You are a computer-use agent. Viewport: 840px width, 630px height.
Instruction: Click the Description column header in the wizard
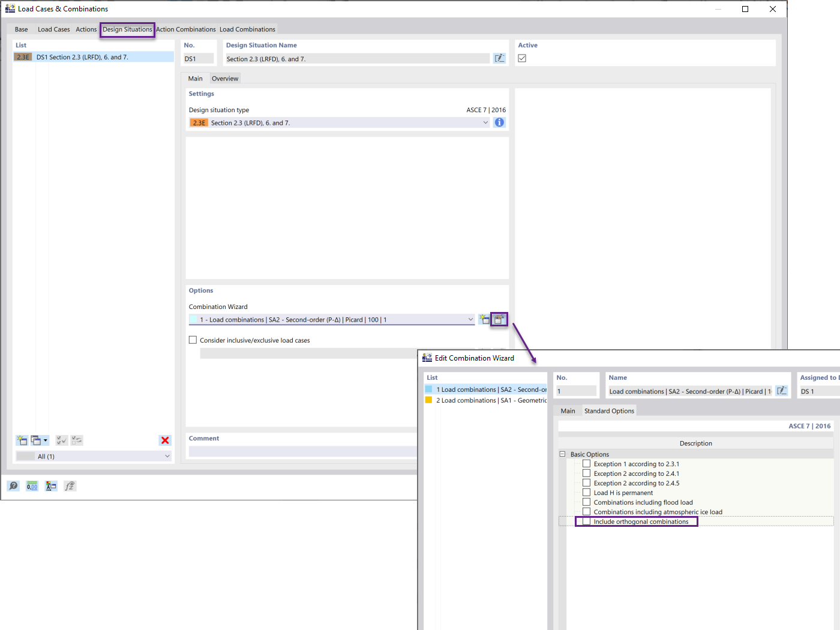(x=696, y=443)
